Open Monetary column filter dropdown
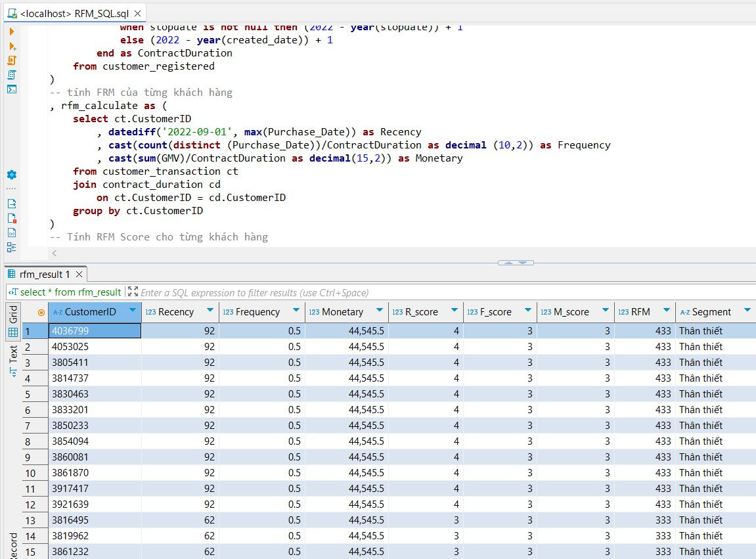Image resolution: width=756 pixels, height=559 pixels. 380,310
